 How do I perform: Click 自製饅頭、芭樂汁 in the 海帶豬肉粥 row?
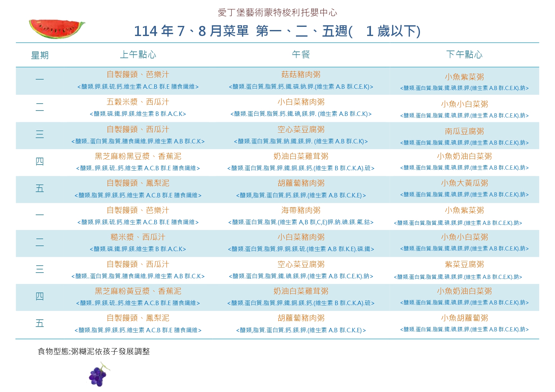pyautogui.click(x=138, y=210)
